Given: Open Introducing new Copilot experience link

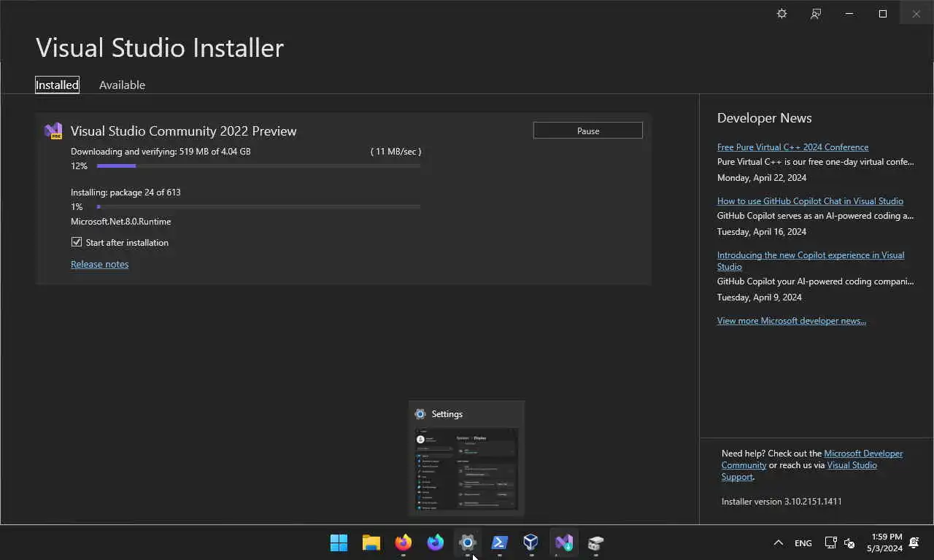Looking at the screenshot, I should pos(811,261).
